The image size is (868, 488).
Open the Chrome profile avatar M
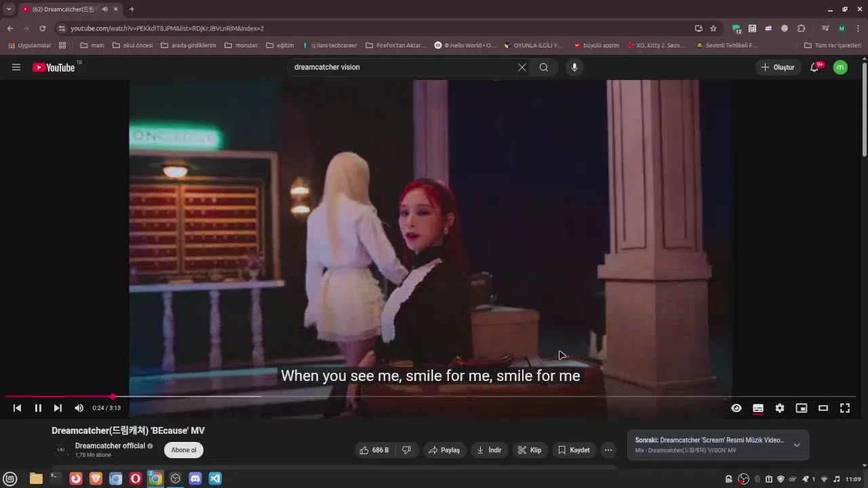point(842,28)
